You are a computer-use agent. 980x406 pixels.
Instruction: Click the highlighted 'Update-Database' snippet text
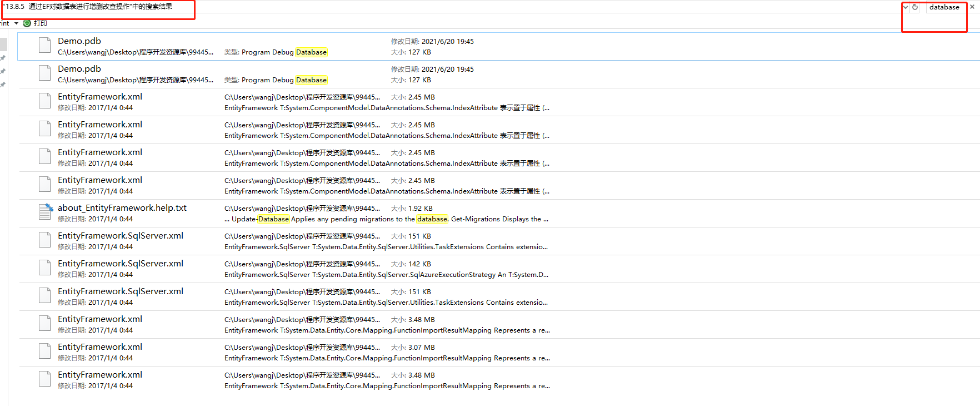(261, 219)
